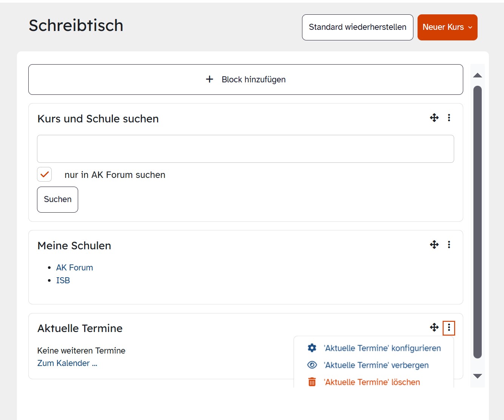Click the course search input field
This screenshot has width=504, height=420.
click(245, 149)
